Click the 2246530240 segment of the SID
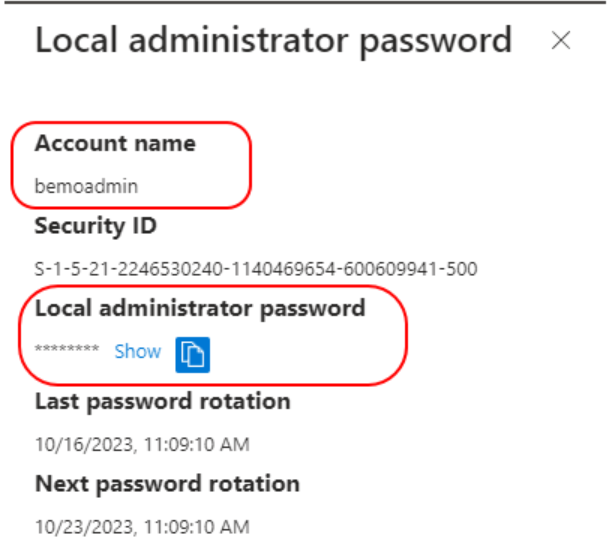Screen dimensions: 609x548 pos(170,269)
